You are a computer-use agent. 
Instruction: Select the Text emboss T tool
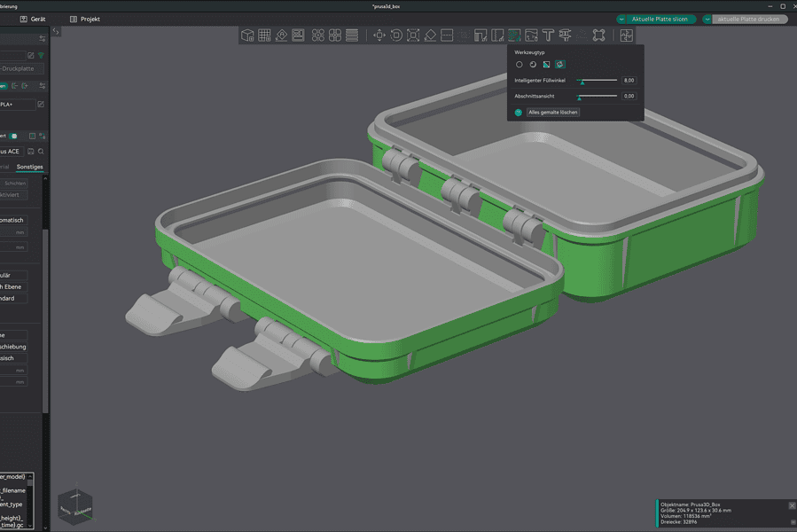pyautogui.click(x=548, y=35)
